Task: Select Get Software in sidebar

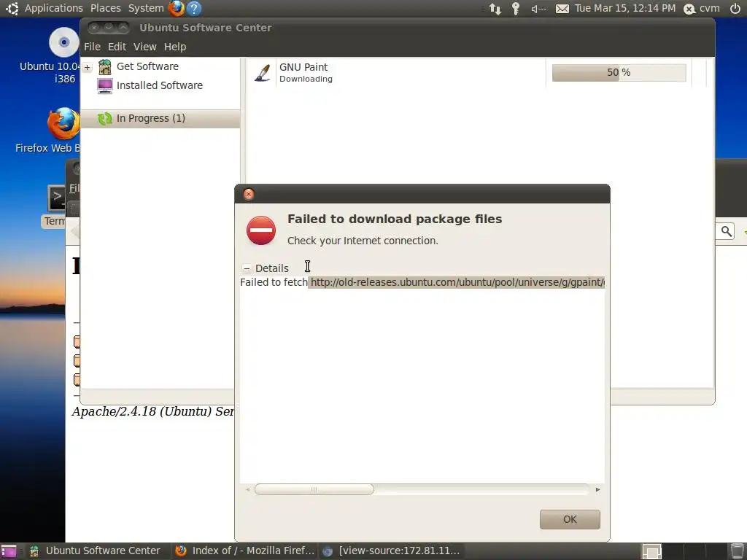Action: 147,66
